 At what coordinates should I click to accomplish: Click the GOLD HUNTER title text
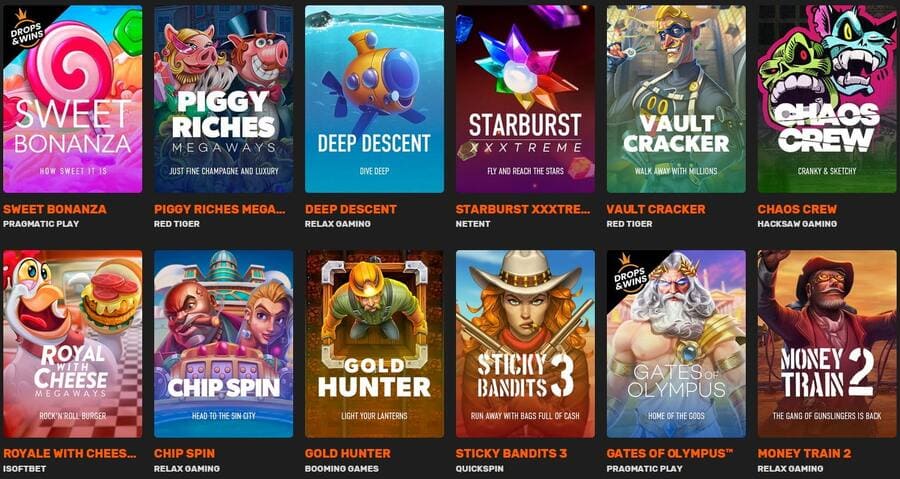pyautogui.click(x=348, y=454)
